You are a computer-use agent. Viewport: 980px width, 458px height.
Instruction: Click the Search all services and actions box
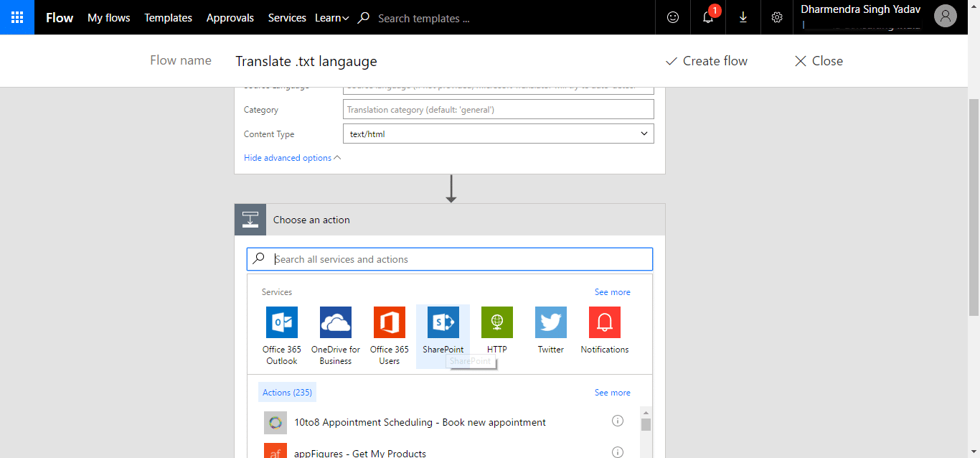tap(450, 259)
